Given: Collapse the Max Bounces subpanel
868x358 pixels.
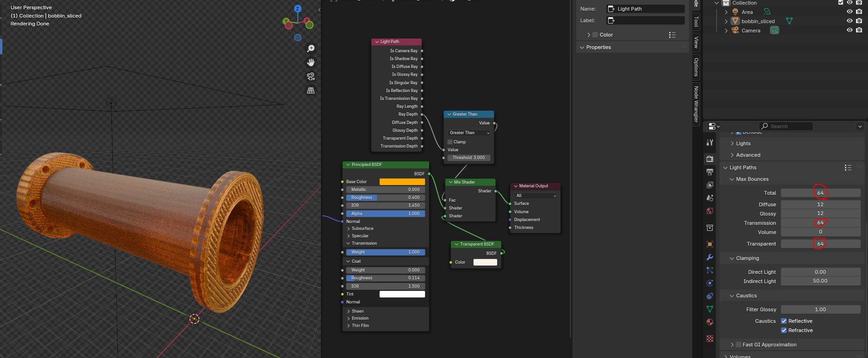Looking at the screenshot, I should pyautogui.click(x=732, y=179).
